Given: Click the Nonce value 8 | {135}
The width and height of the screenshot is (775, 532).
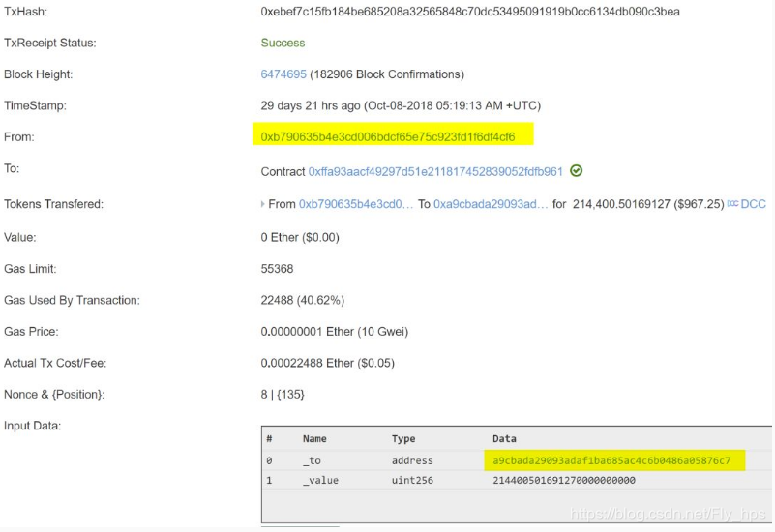Looking at the screenshot, I should [x=283, y=395].
